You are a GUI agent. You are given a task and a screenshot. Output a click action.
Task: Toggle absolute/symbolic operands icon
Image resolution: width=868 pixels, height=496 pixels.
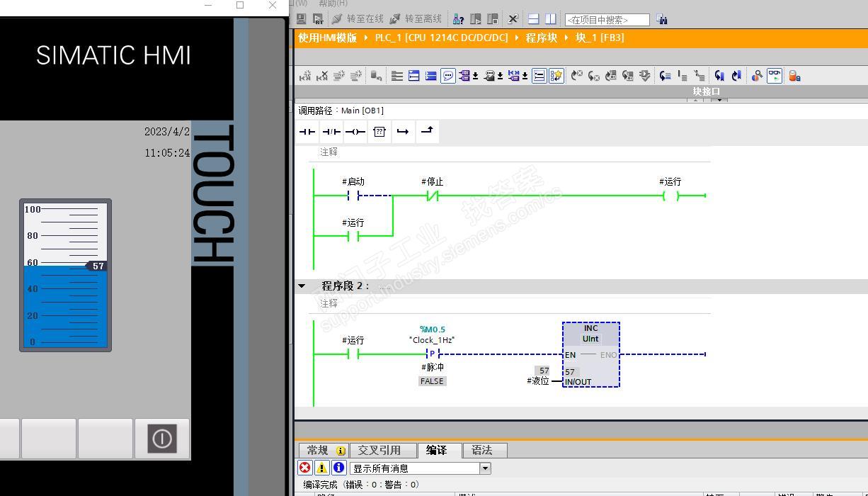click(x=465, y=76)
